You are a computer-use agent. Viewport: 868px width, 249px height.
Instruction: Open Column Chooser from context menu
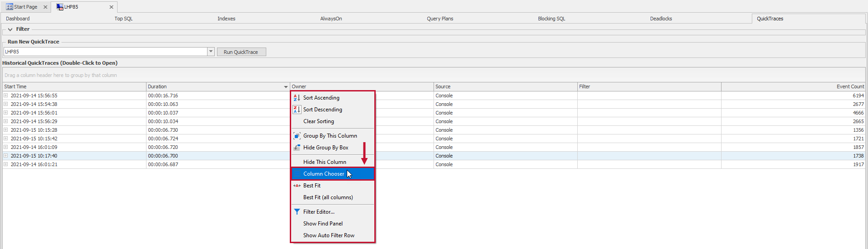click(x=333, y=174)
